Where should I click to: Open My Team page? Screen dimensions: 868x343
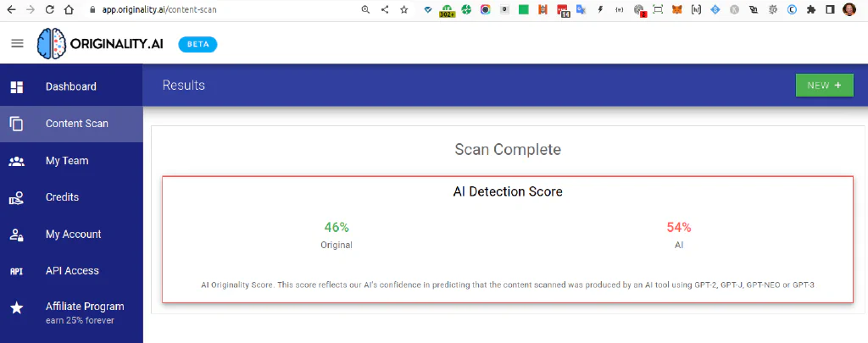click(x=71, y=161)
